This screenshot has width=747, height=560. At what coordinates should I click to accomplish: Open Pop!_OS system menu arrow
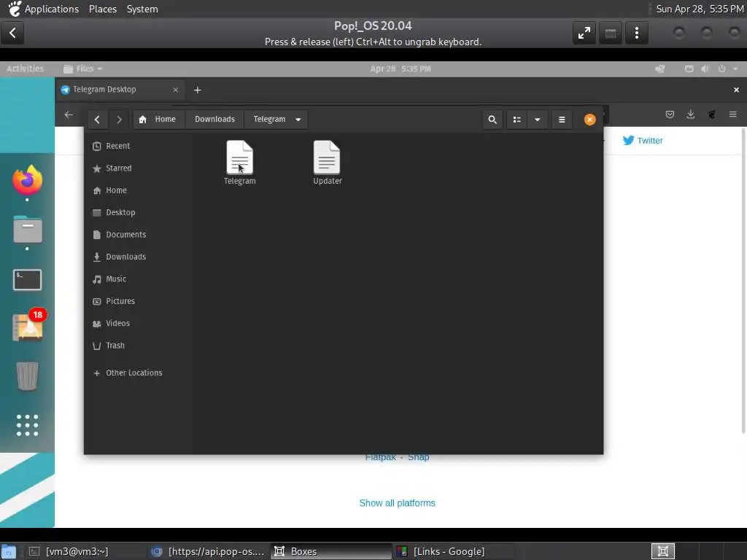click(x=735, y=69)
